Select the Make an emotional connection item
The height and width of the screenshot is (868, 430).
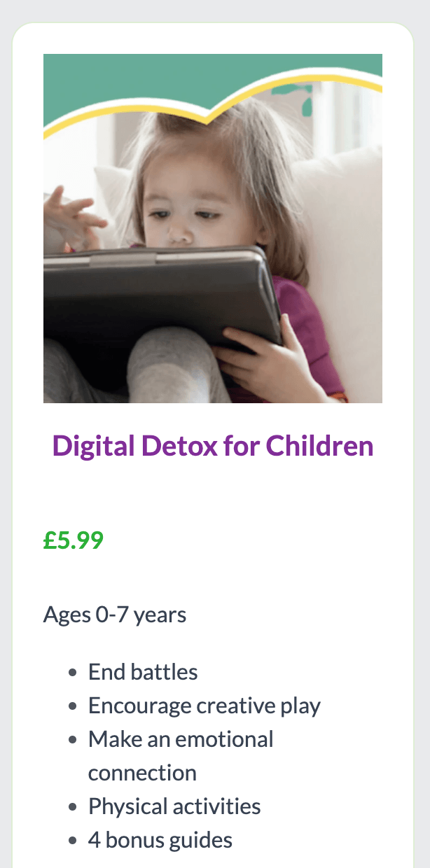181,756
